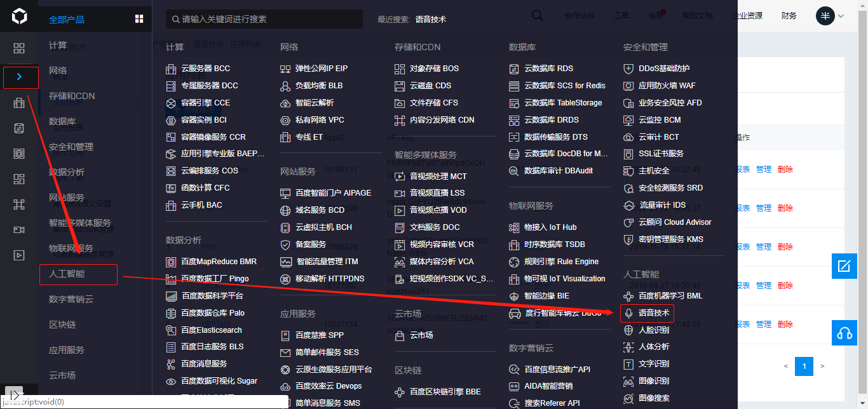The height and width of the screenshot is (409, 868).
Task: Click the Baidu Cloud logo icon
Action: click(19, 17)
